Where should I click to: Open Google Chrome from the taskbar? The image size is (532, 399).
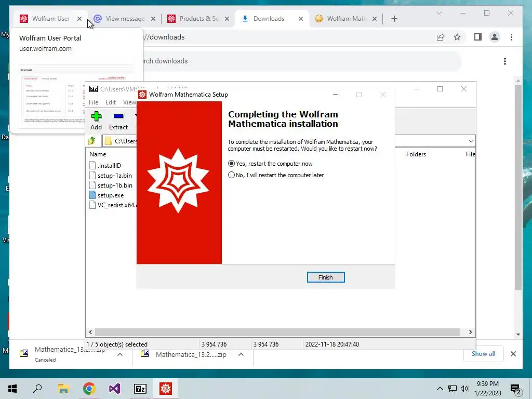[89, 389]
